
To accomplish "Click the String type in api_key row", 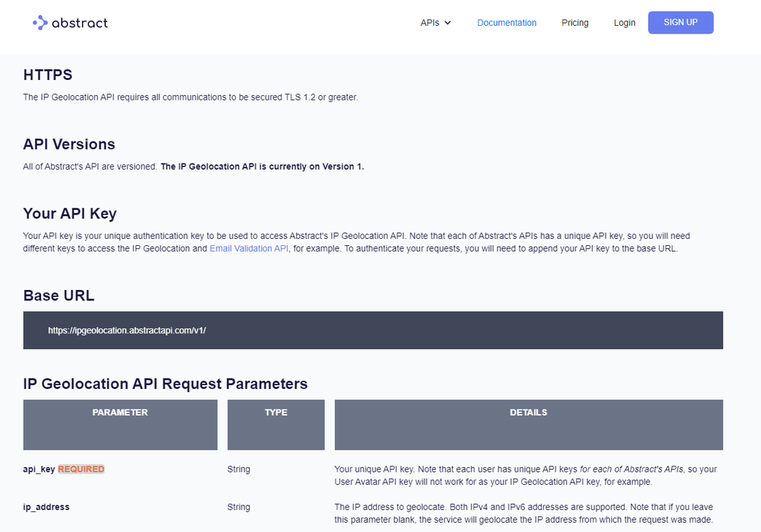I will pyautogui.click(x=239, y=470).
